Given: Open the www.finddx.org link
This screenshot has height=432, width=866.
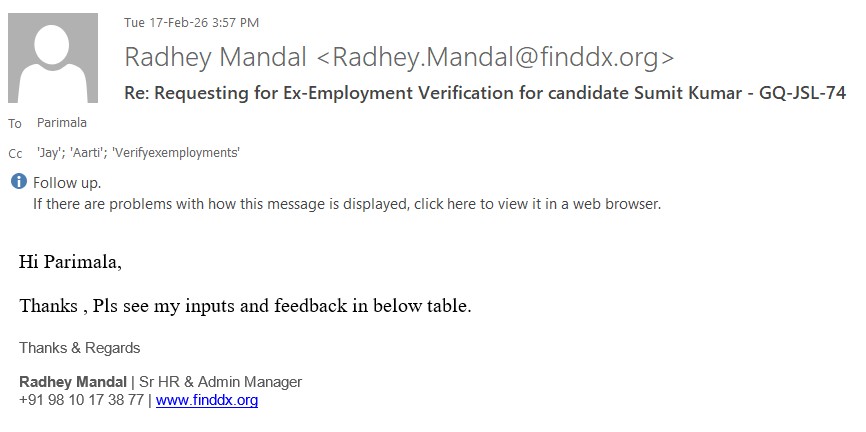Looking at the screenshot, I should tap(207, 401).
